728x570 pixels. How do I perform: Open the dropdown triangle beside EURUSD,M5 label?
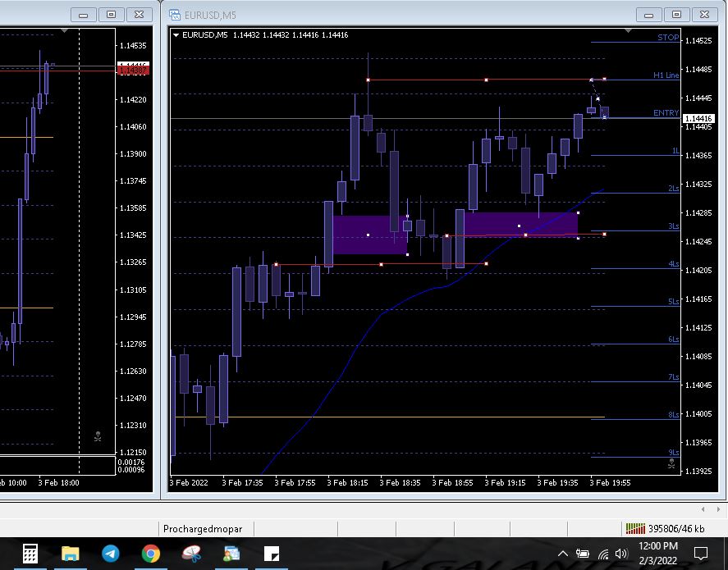click(176, 34)
